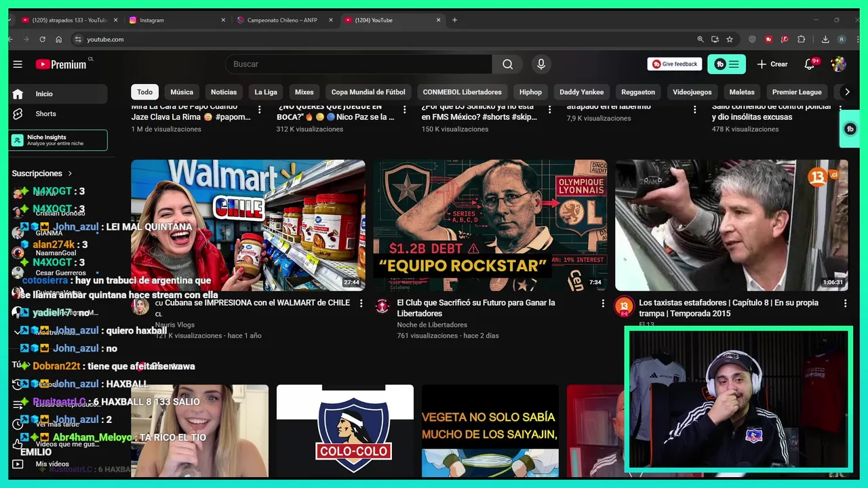
Task: Switch to Campeonato Chileno – ANFP tab
Action: (x=284, y=20)
